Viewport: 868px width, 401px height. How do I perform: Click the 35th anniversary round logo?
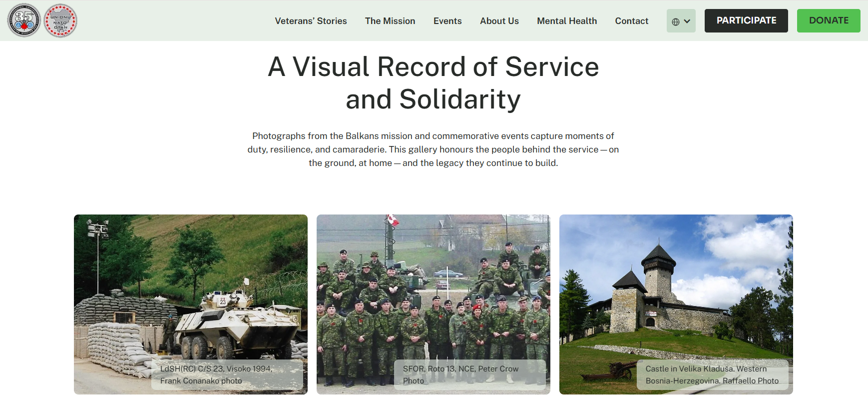[24, 20]
